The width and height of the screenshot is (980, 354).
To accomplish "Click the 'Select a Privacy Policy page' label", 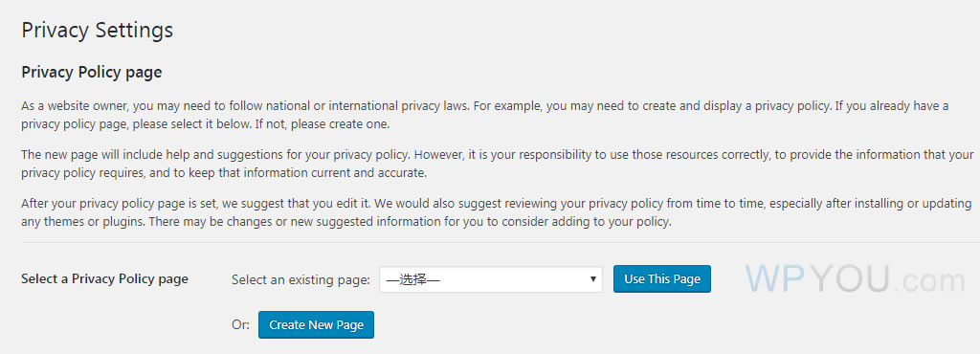I will (x=105, y=279).
